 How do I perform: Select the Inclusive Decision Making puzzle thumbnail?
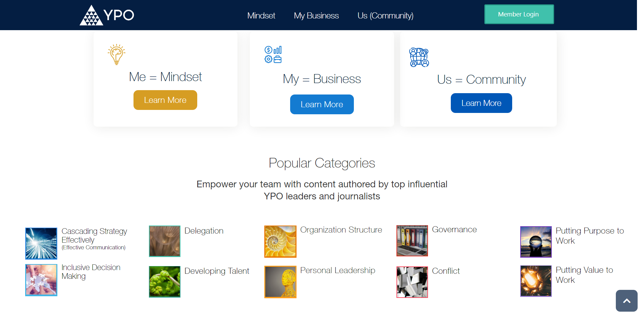(41, 280)
